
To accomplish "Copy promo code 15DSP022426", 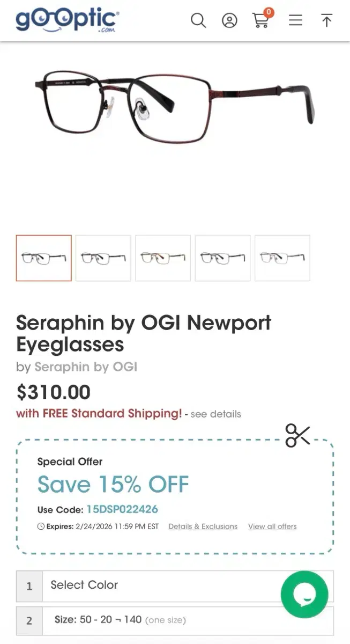I will (x=122, y=509).
